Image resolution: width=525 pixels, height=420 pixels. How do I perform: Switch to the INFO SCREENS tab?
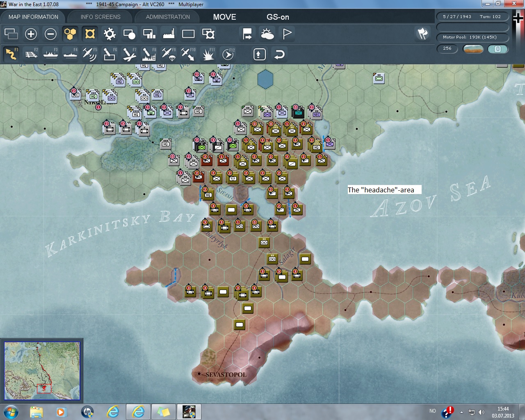[100, 17]
